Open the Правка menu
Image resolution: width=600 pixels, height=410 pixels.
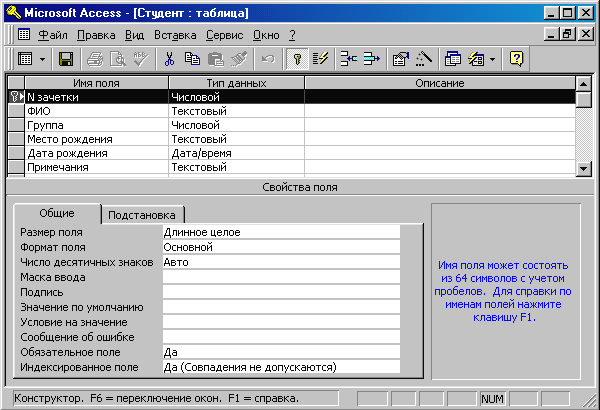coord(96,35)
